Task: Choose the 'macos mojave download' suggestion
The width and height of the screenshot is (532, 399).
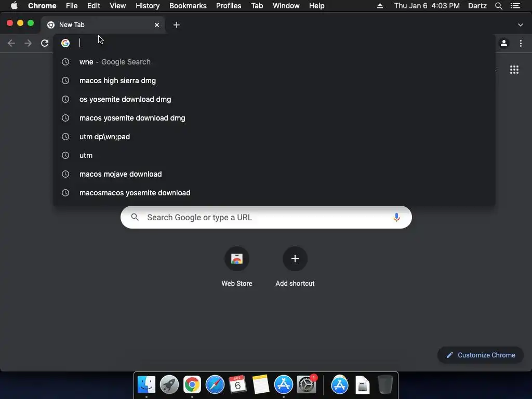Action: (274, 174)
